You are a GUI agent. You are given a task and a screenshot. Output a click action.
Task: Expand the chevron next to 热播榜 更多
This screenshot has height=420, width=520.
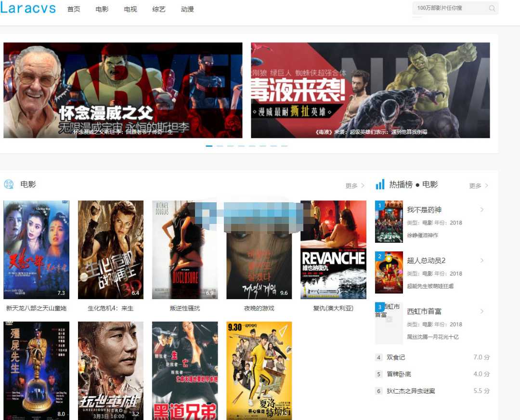coord(486,185)
